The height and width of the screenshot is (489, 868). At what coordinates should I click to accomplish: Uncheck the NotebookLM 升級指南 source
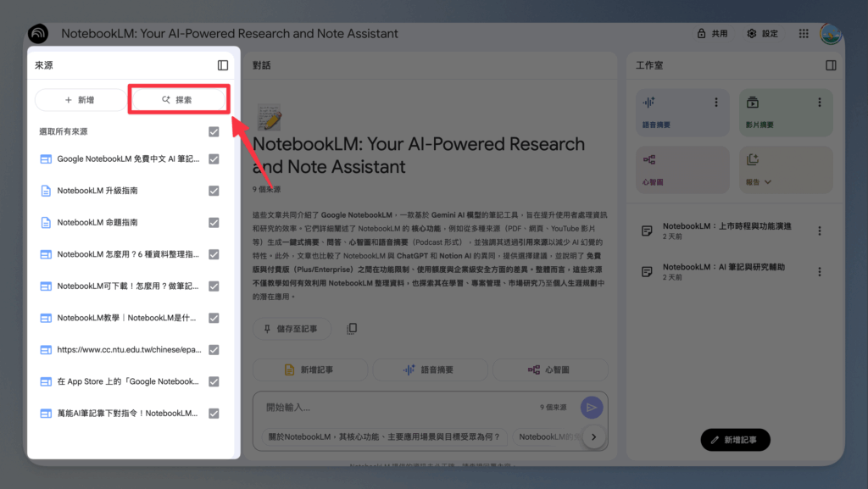(x=214, y=191)
